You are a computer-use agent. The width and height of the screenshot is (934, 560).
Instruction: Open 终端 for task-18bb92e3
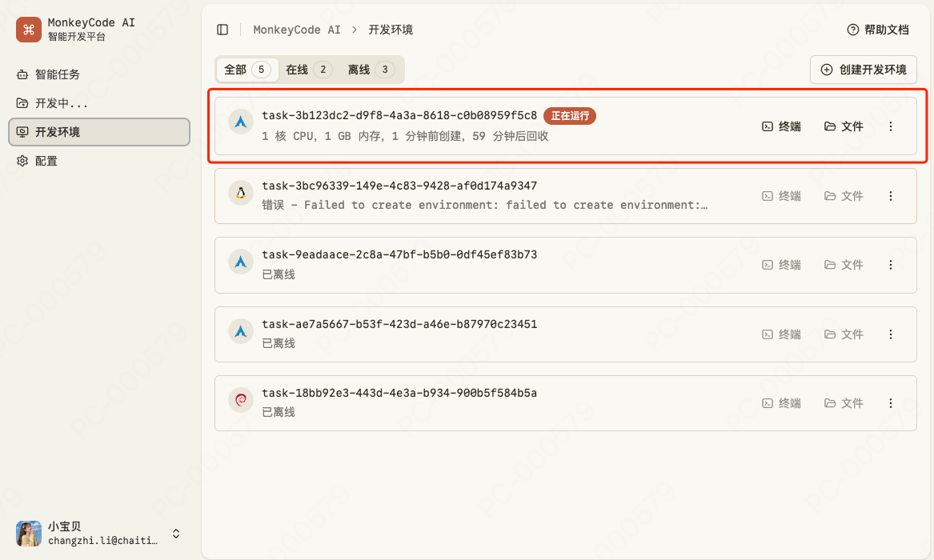click(781, 403)
